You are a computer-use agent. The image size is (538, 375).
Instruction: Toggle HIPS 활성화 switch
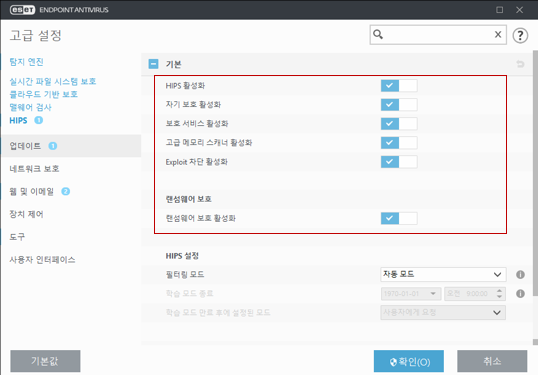[399, 85]
